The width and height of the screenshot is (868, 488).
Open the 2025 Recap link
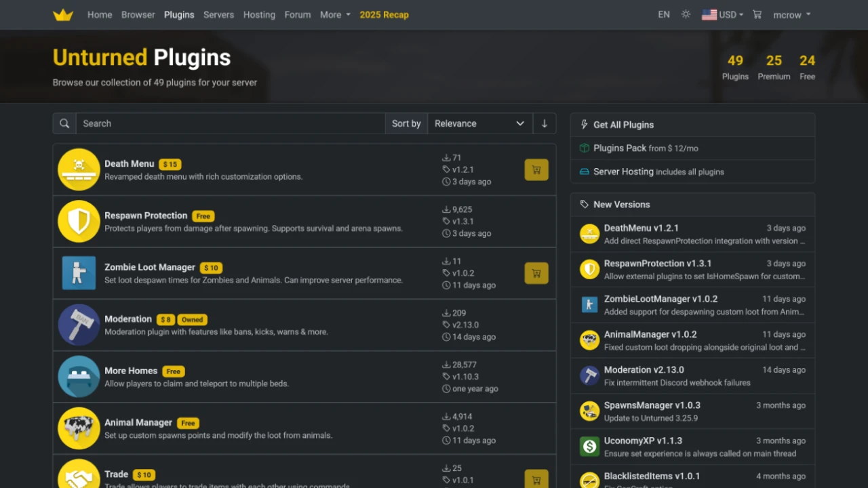pos(384,15)
